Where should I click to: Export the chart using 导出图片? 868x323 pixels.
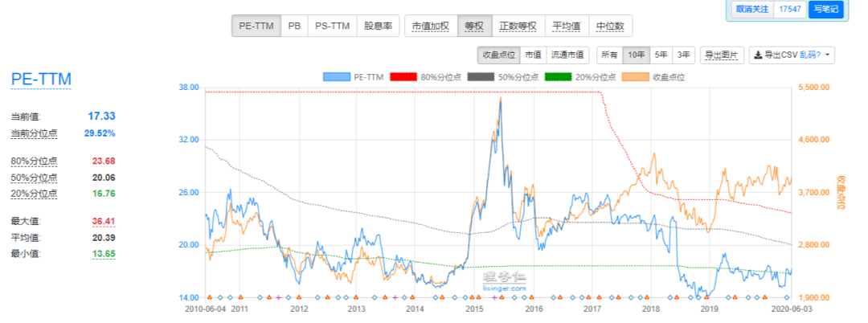[x=722, y=55]
